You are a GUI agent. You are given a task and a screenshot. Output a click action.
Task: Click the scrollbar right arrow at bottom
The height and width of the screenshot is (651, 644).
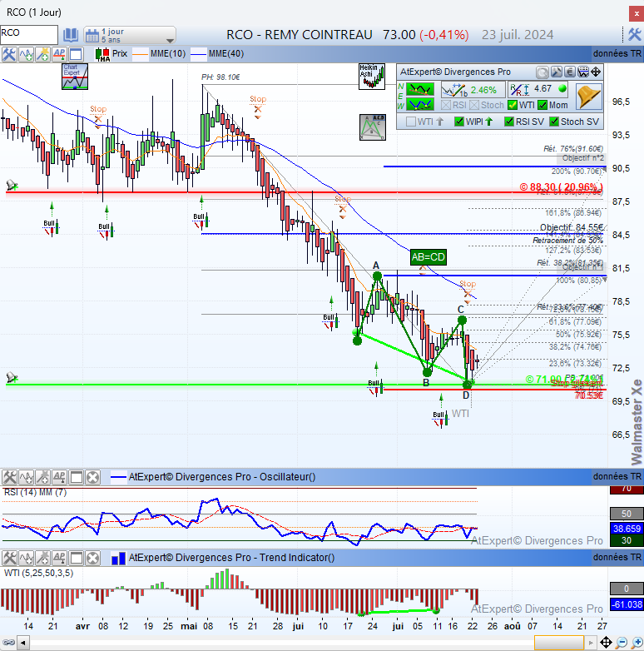pyautogui.click(x=592, y=644)
